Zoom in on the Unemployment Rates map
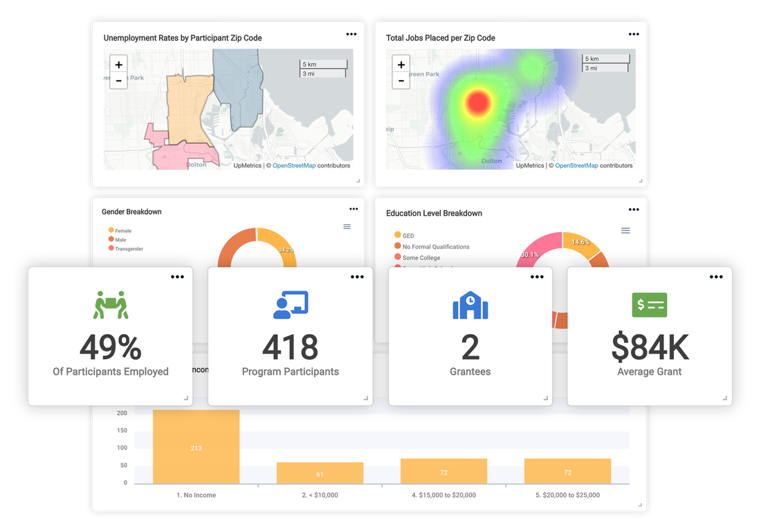The width and height of the screenshot is (761, 532). 118,64
